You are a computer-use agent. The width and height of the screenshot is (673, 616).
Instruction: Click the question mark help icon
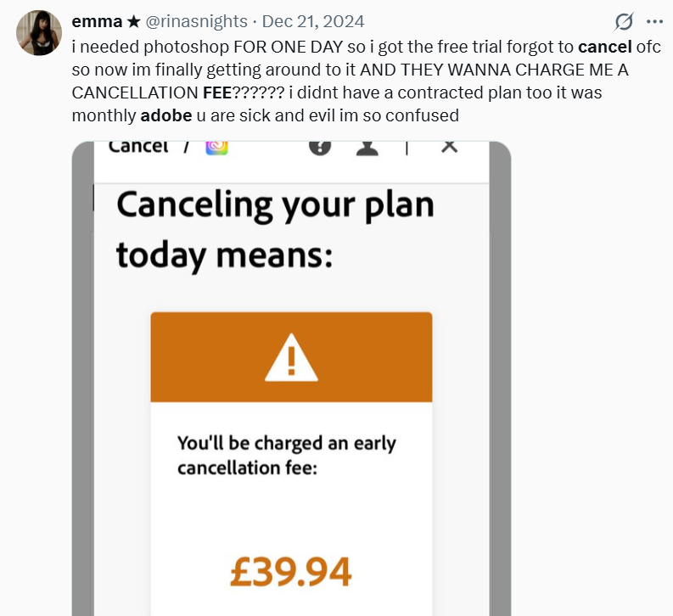[x=319, y=146]
